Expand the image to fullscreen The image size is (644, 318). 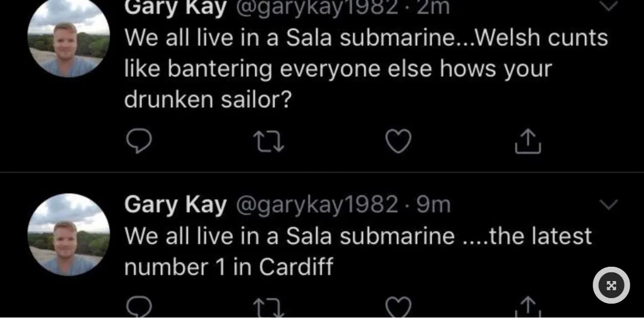coord(611,285)
